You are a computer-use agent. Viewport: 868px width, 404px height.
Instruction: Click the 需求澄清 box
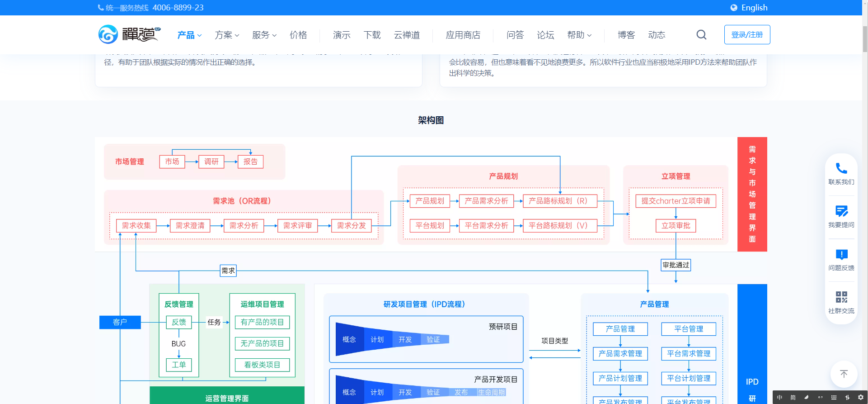190,226
